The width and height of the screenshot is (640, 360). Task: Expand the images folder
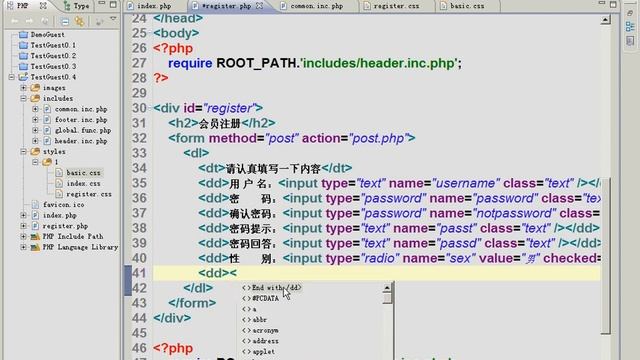[x=23, y=88]
